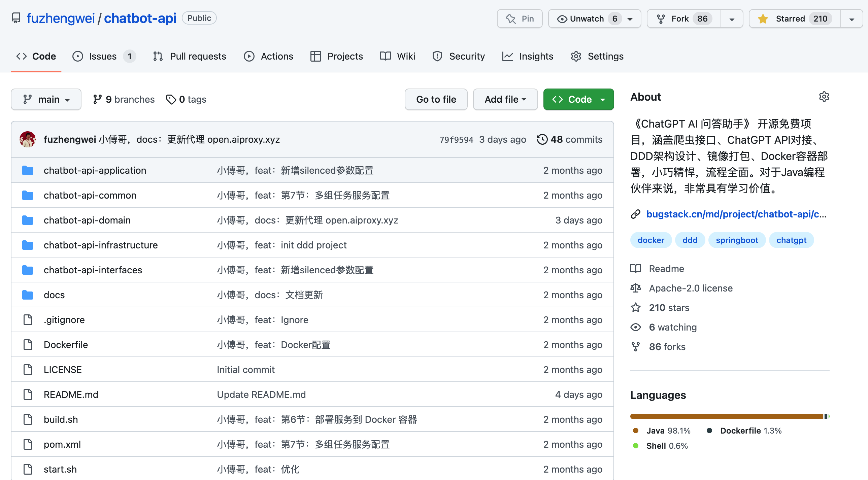This screenshot has height=480, width=868.
Task: Click the file icon for README.md
Action: (28, 395)
